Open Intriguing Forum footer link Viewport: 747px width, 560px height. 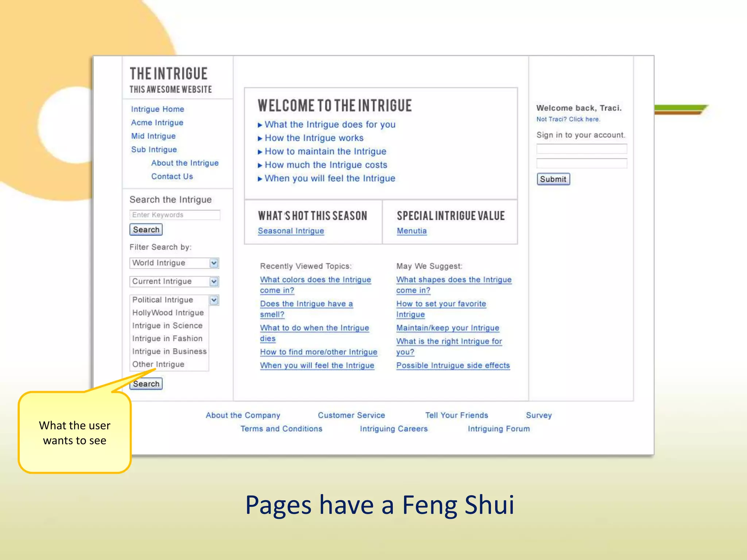pos(499,429)
